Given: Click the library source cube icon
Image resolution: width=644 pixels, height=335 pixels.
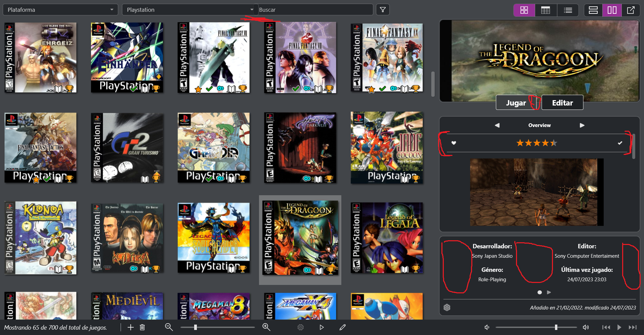Looking at the screenshot, I should [x=447, y=307].
